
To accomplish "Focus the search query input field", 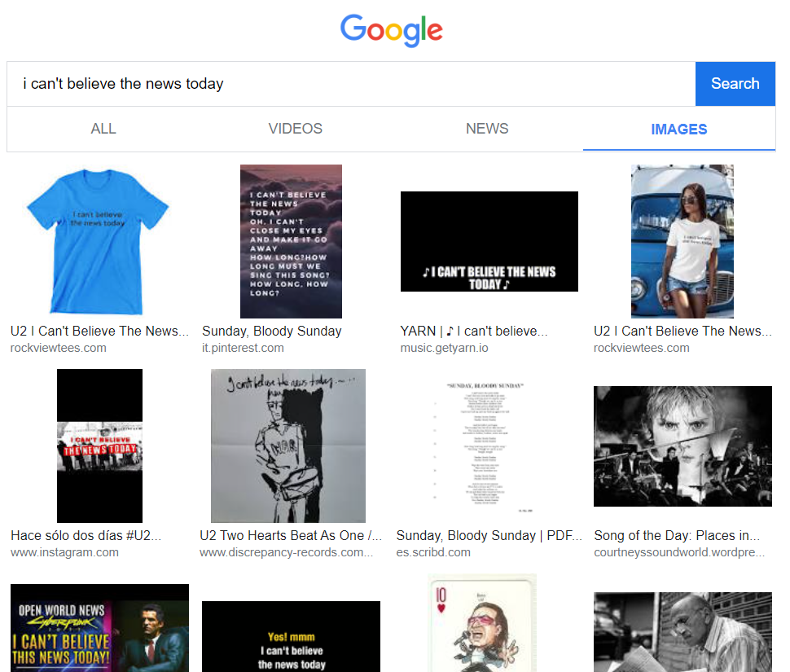I will (x=350, y=83).
